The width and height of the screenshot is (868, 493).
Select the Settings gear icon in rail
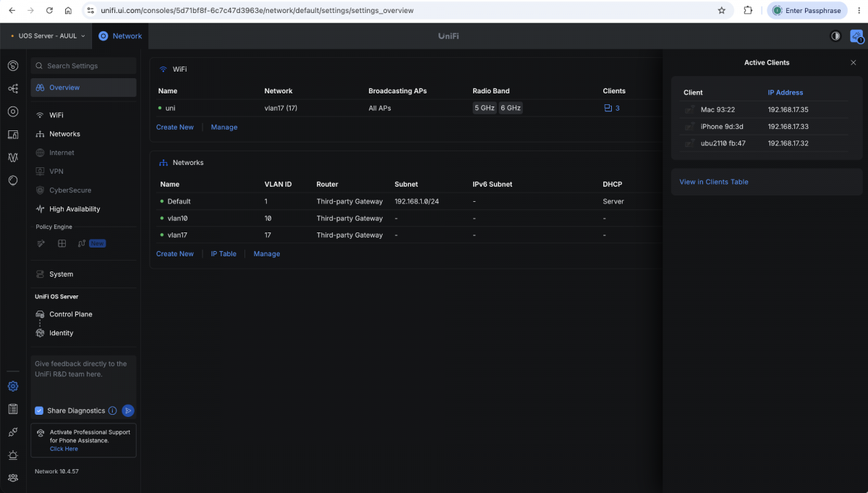point(13,387)
